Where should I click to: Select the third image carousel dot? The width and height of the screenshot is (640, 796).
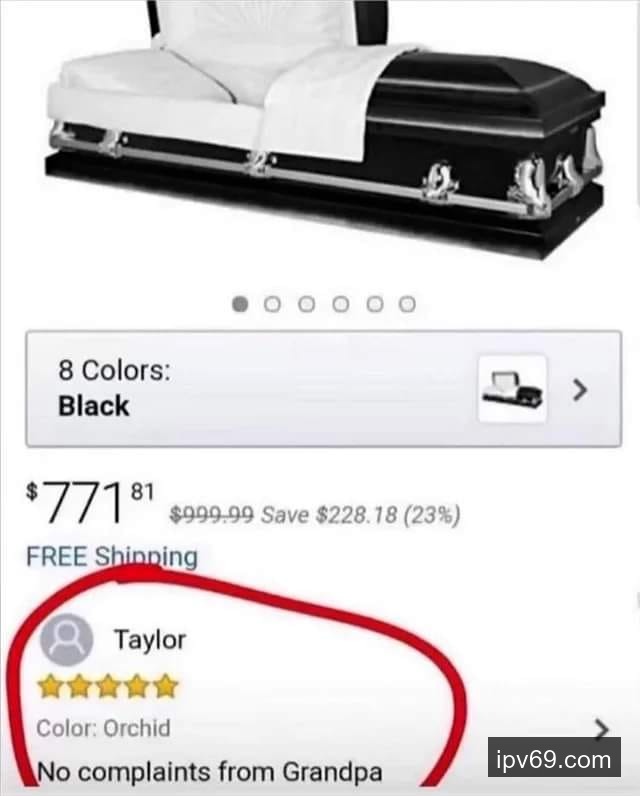[307, 304]
